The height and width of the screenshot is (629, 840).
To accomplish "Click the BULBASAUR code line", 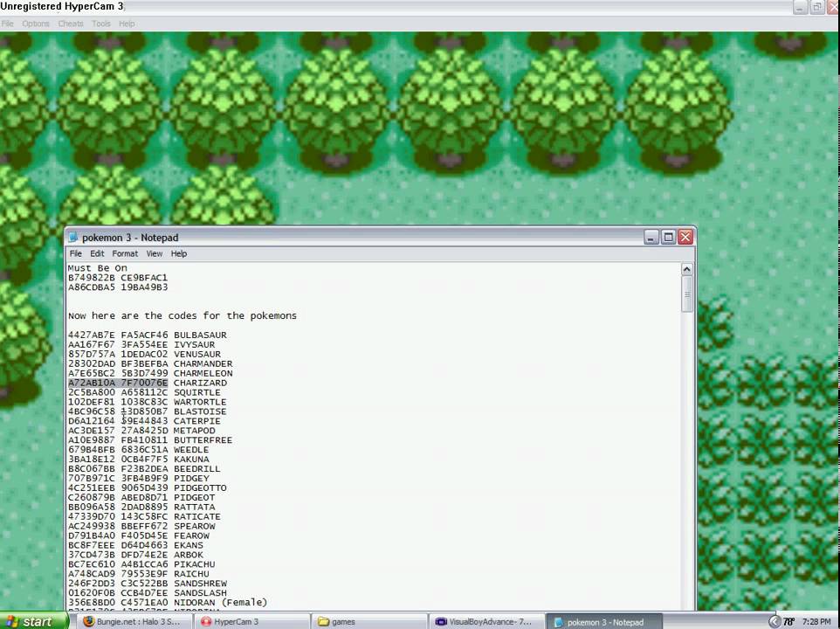I will (148, 335).
